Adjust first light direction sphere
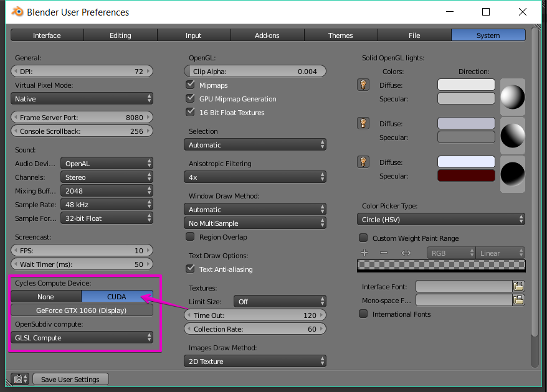547x392 pixels. (513, 97)
